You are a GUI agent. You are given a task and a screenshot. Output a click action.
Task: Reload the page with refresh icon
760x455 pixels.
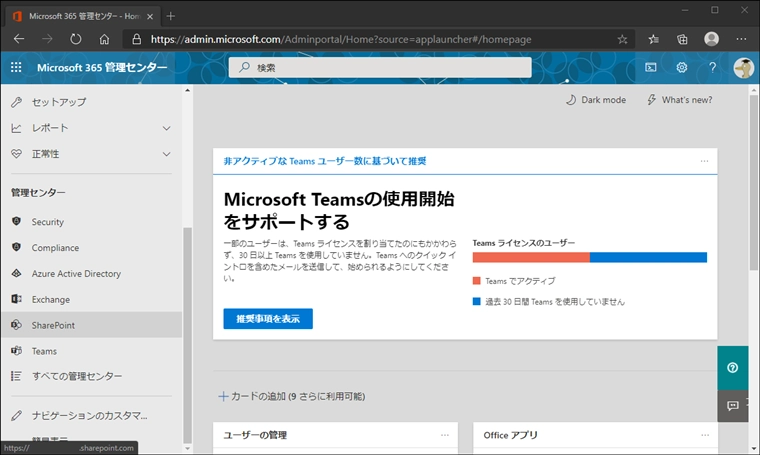pyautogui.click(x=76, y=39)
